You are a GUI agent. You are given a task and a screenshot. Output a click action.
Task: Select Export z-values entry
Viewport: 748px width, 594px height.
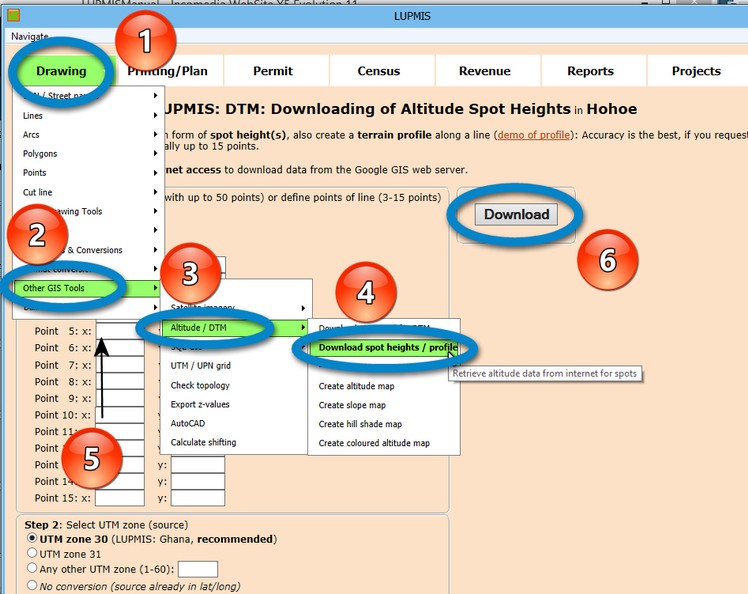tap(200, 405)
